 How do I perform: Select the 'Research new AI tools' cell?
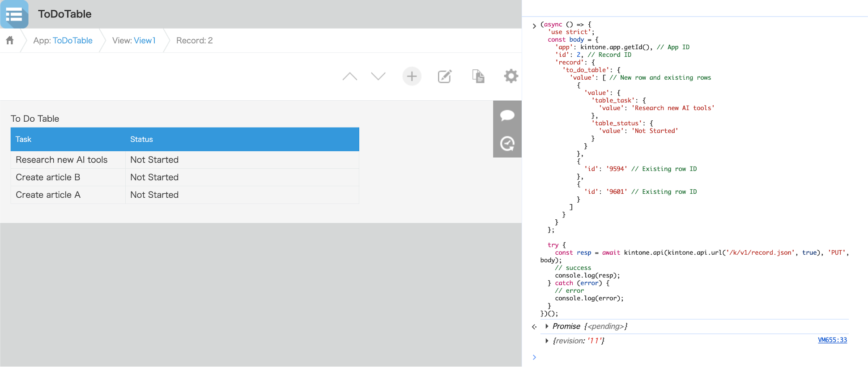click(x=68, y=160)
